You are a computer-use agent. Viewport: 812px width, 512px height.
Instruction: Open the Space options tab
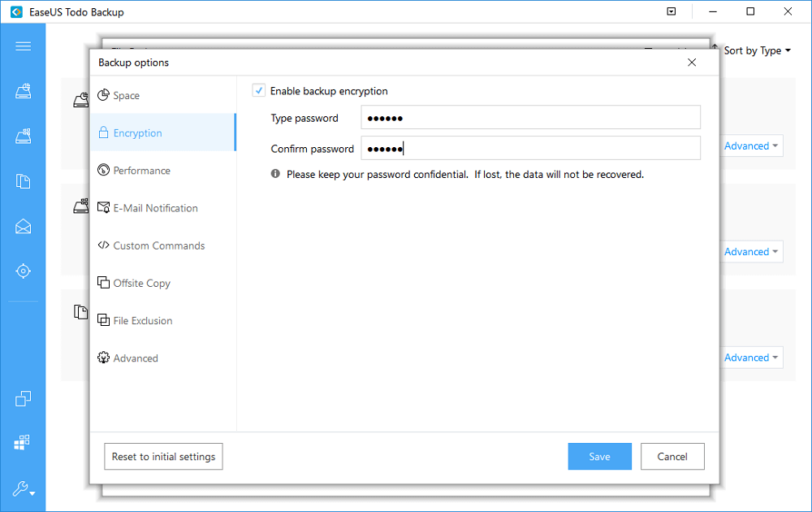coord(163,95)
